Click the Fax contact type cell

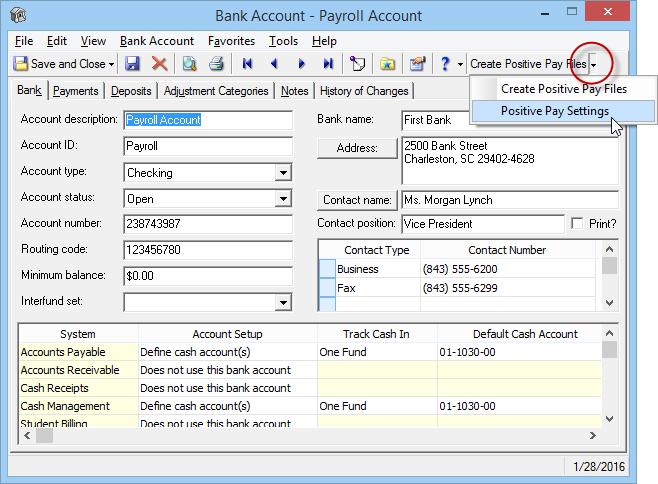click(x=378, y=288)
